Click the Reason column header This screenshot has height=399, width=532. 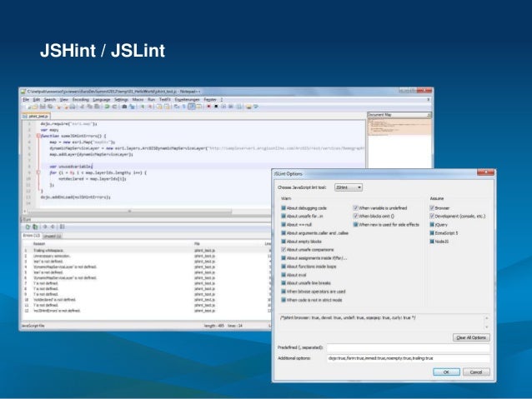point(39,244)
